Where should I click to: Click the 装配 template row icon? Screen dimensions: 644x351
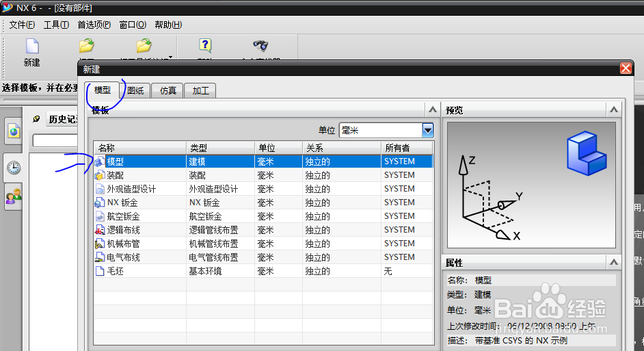point(99,175)
